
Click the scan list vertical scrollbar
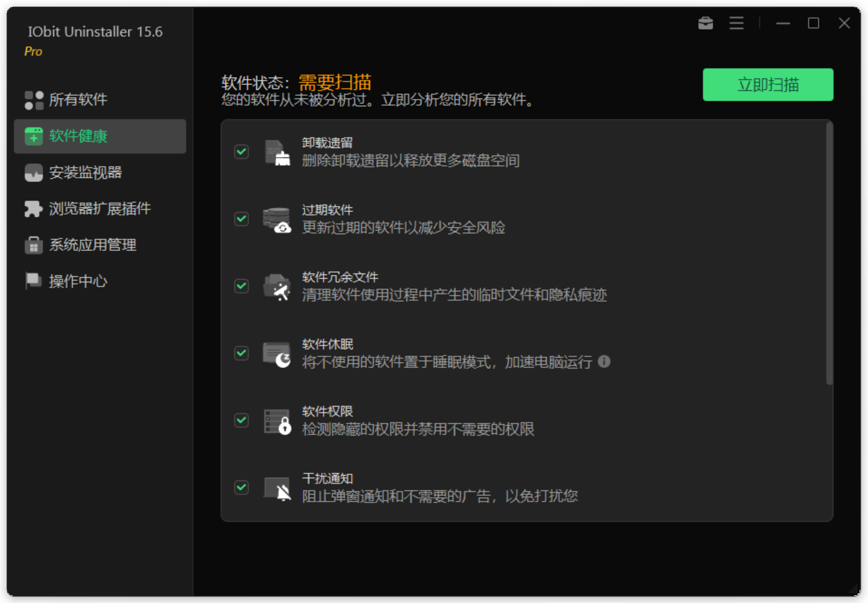829,253
